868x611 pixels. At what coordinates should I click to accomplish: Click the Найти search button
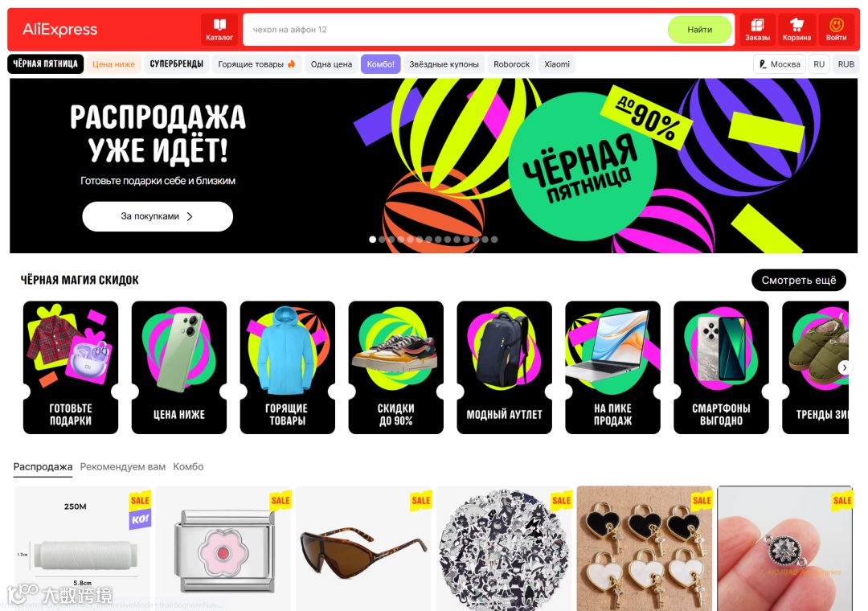point(700,30)
